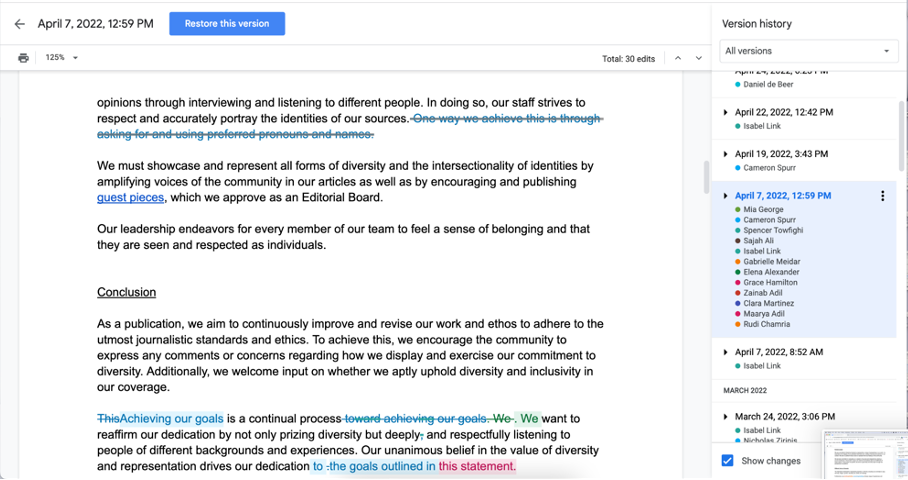Screen dimensions: 908x480
Task: Click the Version history panel title
Action: tap(756, 24)
